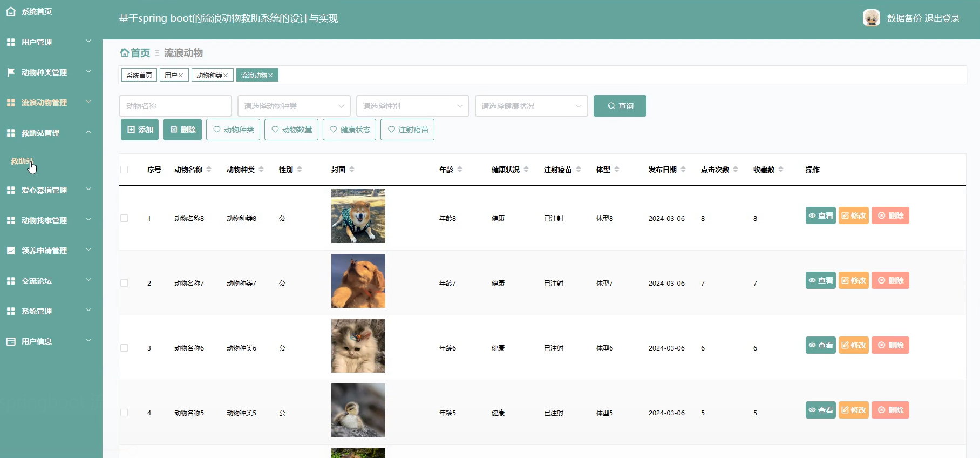
Task: Click the home icon beside 系统首页 in sidebar
Action: pyautogui.click(x=11, y=11)
